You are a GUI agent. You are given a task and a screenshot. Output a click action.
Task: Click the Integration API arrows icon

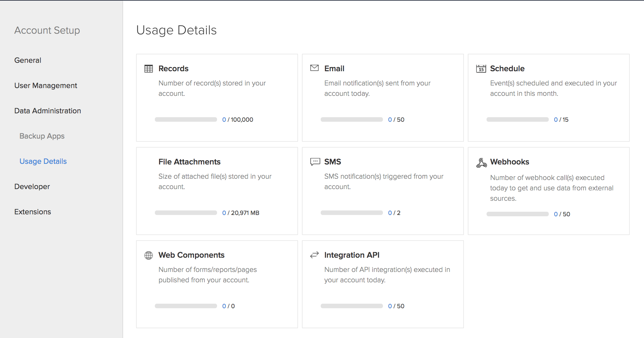point(314,255)
